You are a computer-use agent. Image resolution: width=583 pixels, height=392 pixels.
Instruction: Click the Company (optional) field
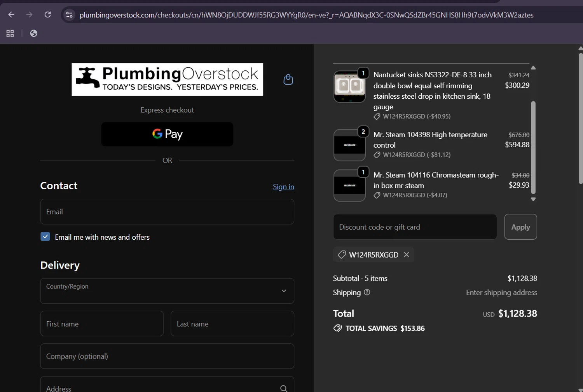click(x=167, y=356)
